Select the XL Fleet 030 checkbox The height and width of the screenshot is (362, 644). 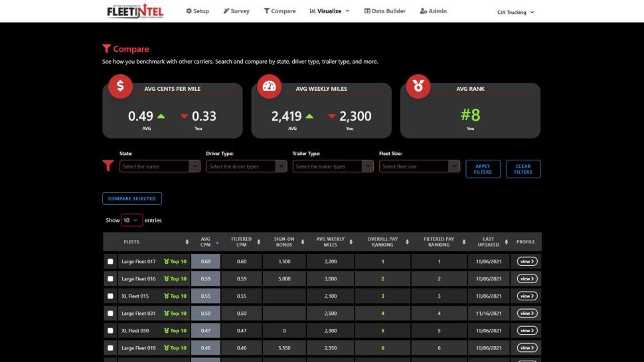click(x=110, y=330)
